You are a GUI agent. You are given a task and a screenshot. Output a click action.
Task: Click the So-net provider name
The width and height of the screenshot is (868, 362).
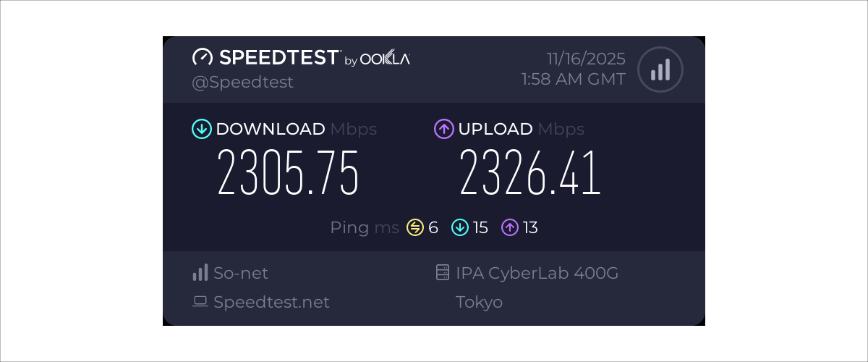241,273
